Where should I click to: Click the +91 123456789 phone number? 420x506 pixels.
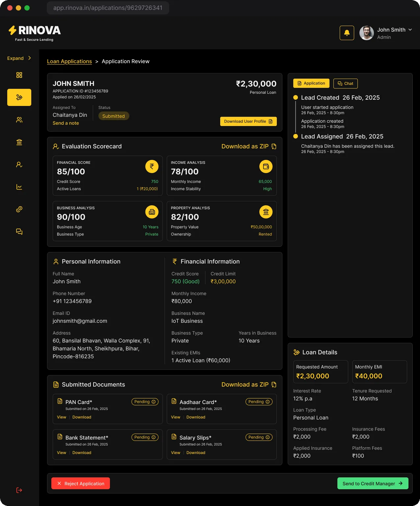(x=72, y=301)
